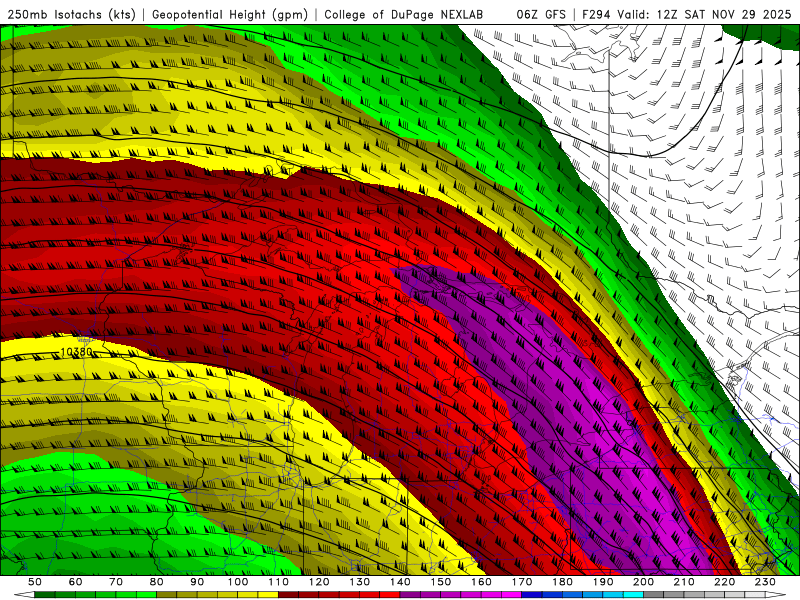
Task: Select the 50 value on the color scale
Action: coord(35,582)
